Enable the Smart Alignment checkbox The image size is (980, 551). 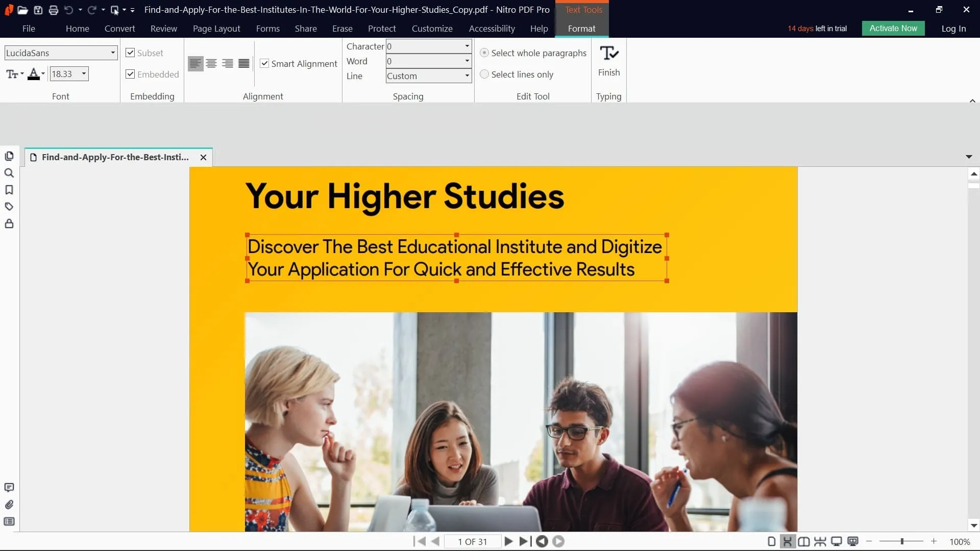tap(264, 63)
